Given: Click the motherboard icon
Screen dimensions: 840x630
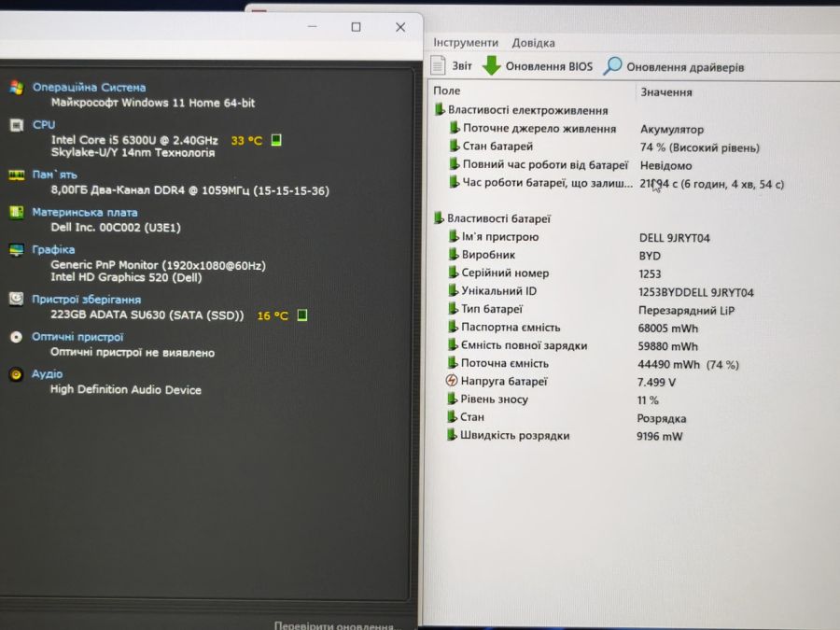Looking at the screenshot, I should [17, 213].
